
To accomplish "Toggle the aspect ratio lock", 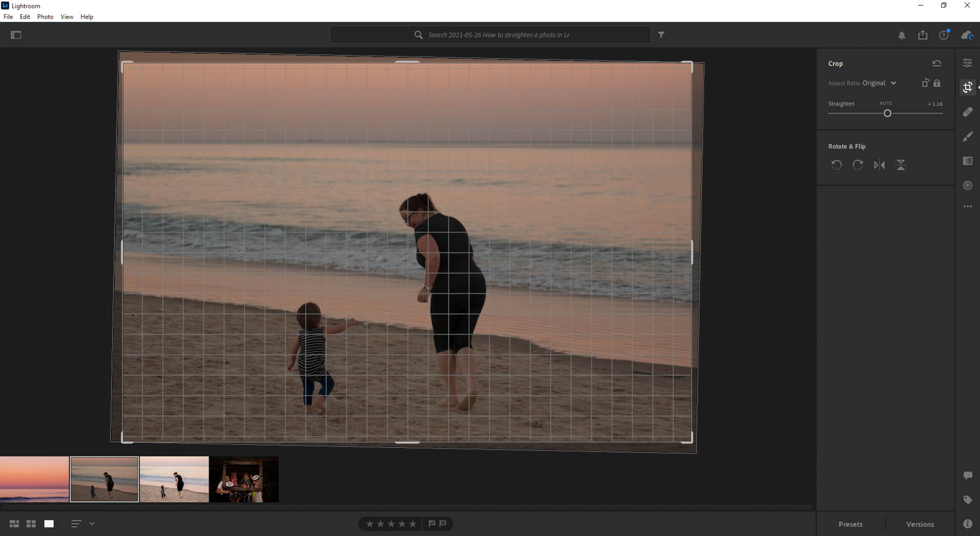I will point(937,83).
